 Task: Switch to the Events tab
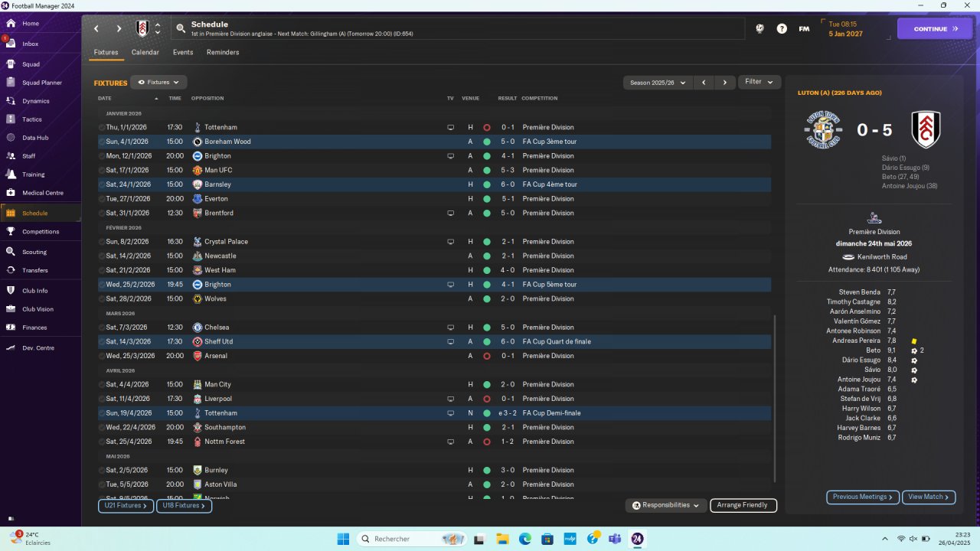[x=183, y=52]
